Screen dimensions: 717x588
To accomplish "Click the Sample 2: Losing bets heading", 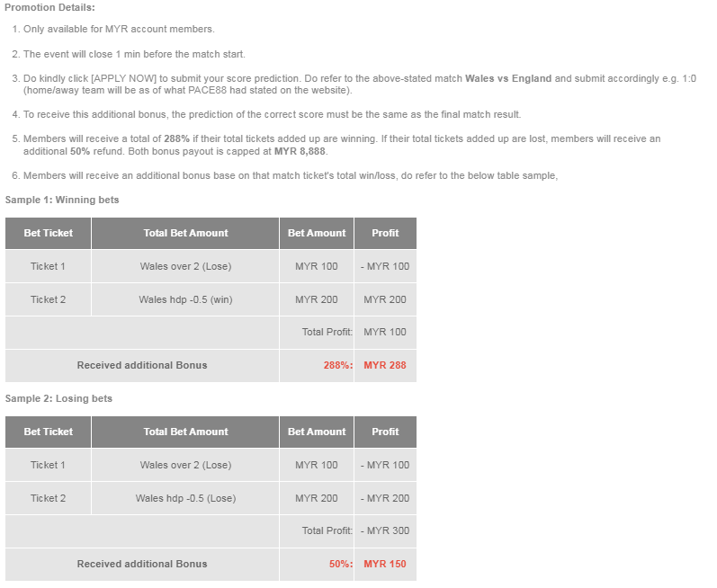I will click(x=59, y=398).
